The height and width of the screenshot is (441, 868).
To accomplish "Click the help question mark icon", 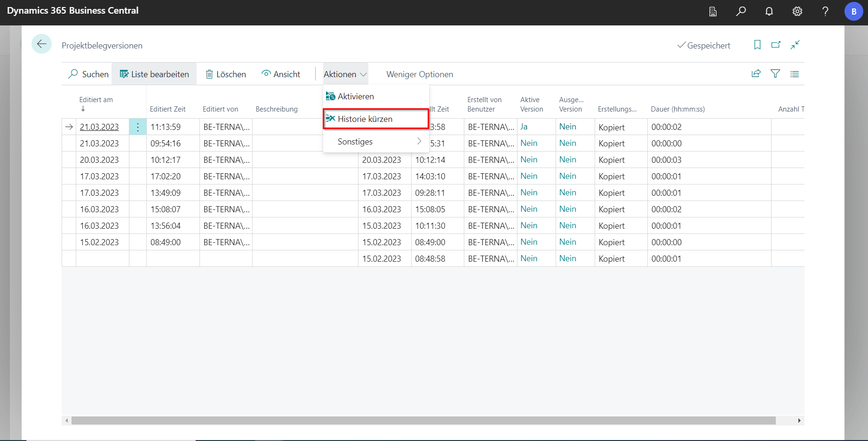I will click(x=825, y=11).
